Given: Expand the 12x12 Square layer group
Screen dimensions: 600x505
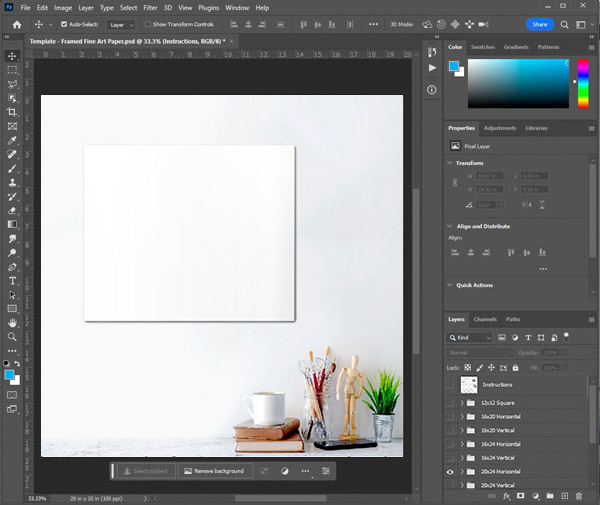Looking at the screenshot, I should [x=463, y=402].
